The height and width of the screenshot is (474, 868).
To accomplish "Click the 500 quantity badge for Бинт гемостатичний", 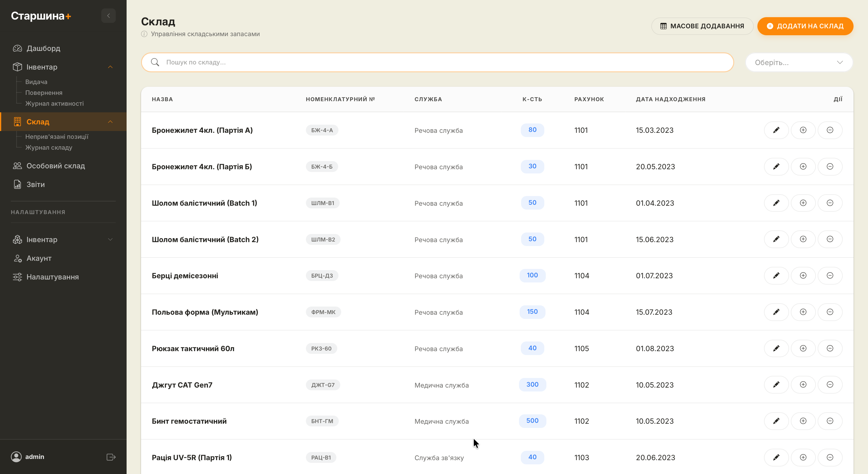I will 532,421.
